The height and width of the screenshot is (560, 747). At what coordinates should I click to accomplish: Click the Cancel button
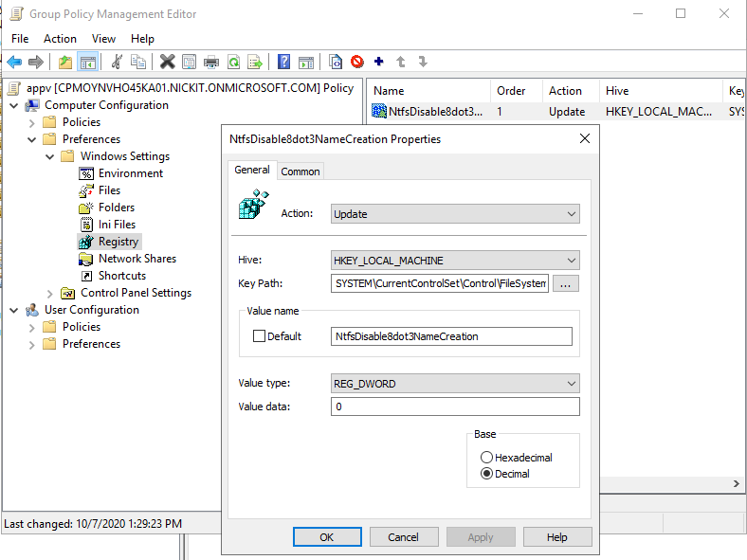point(403,537)
